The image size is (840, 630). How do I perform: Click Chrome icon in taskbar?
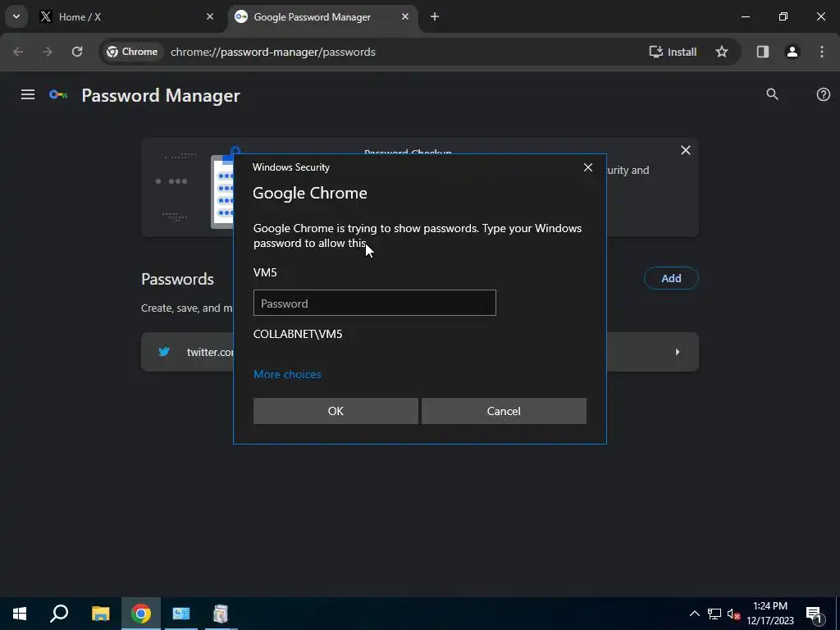coord(141,614)
